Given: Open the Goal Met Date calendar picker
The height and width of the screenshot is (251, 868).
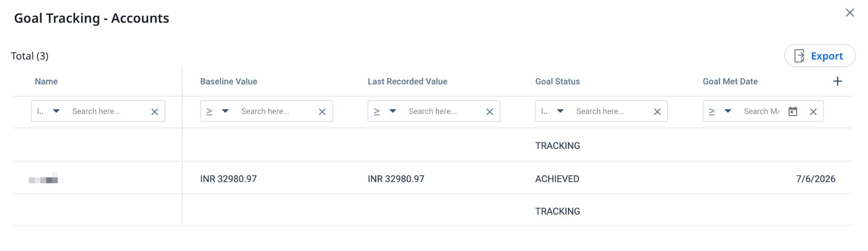Looking at the screenshot, I should click(x=793, y=111).
